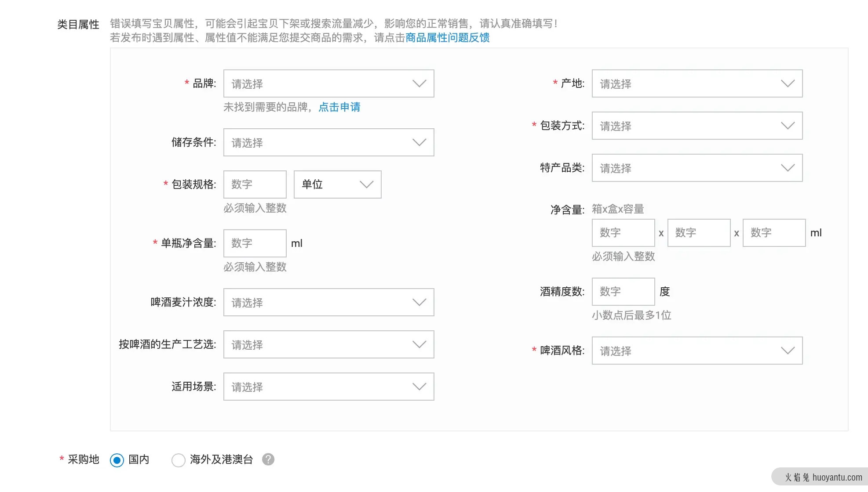This screenshot has width=868, height=492.
Task: Click the 品牌 field label
Action: 204,83
